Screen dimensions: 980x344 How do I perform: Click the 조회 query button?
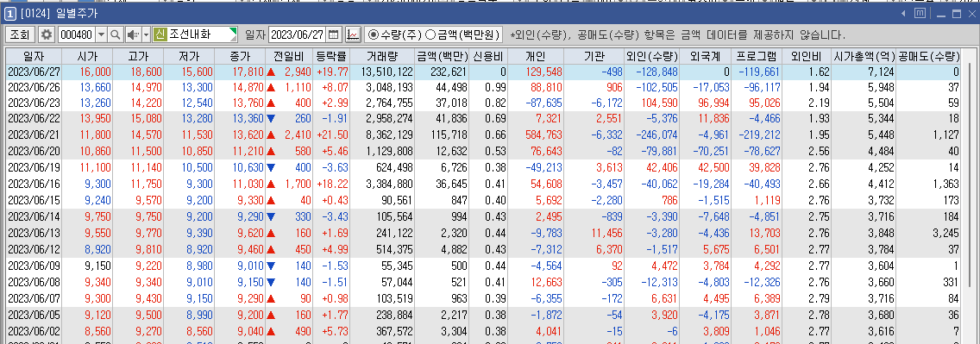click(20, 34)
